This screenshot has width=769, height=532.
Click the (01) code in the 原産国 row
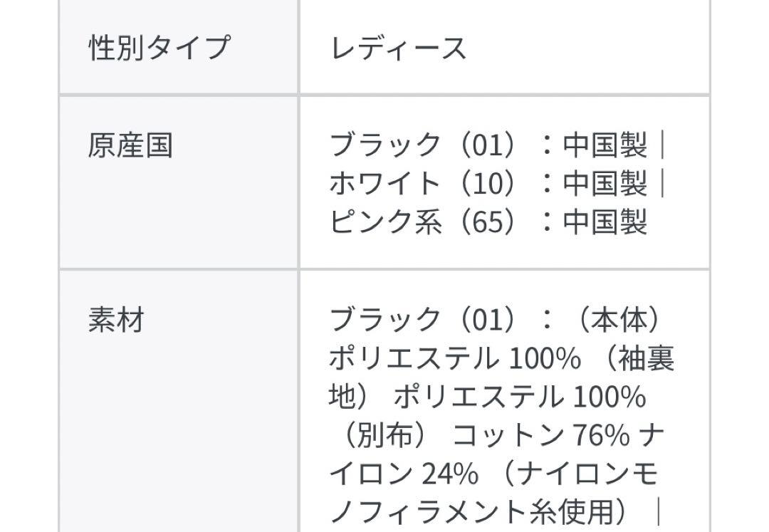pos(488,145)
